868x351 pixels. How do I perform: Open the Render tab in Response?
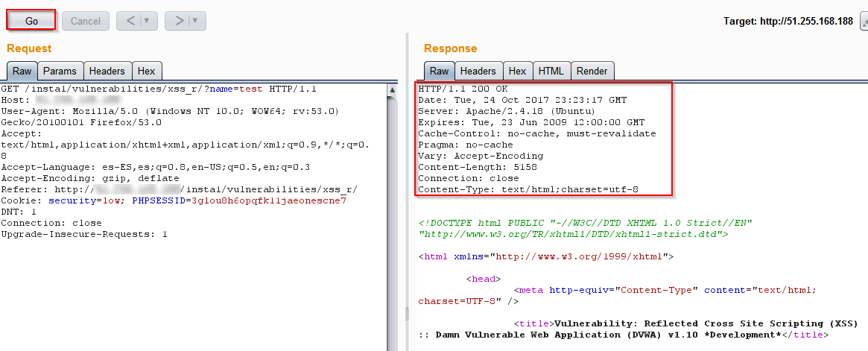coord(592,71)
